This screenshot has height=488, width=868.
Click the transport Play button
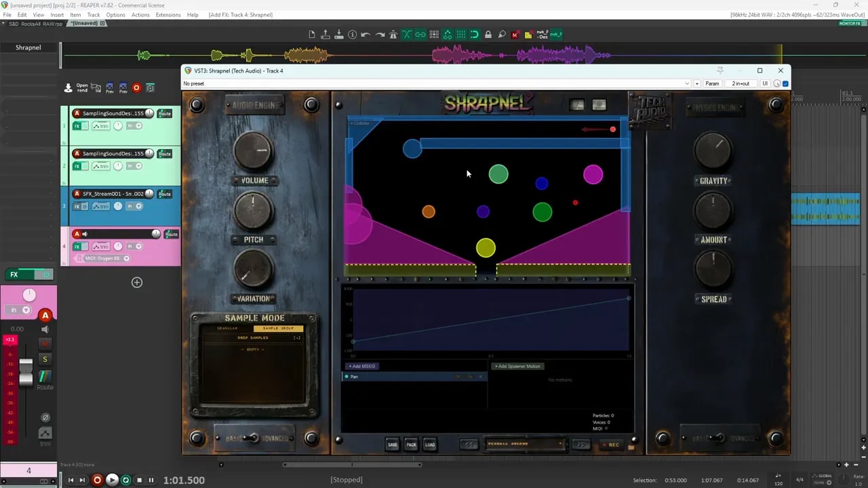(x=112, y=480)
